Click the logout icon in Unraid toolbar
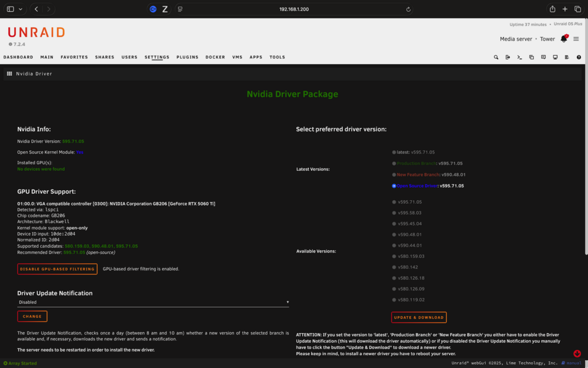 508,57
